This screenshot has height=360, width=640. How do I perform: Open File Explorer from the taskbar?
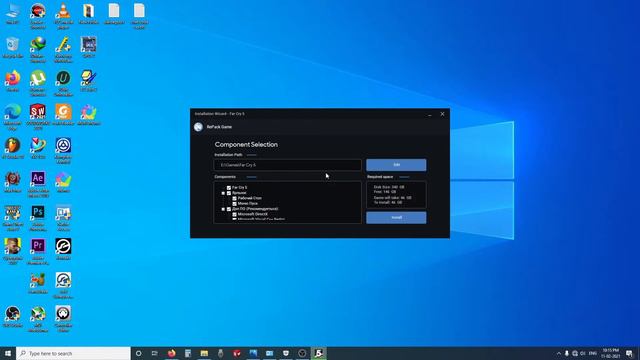pyautogui.click(x=204, y=353)
